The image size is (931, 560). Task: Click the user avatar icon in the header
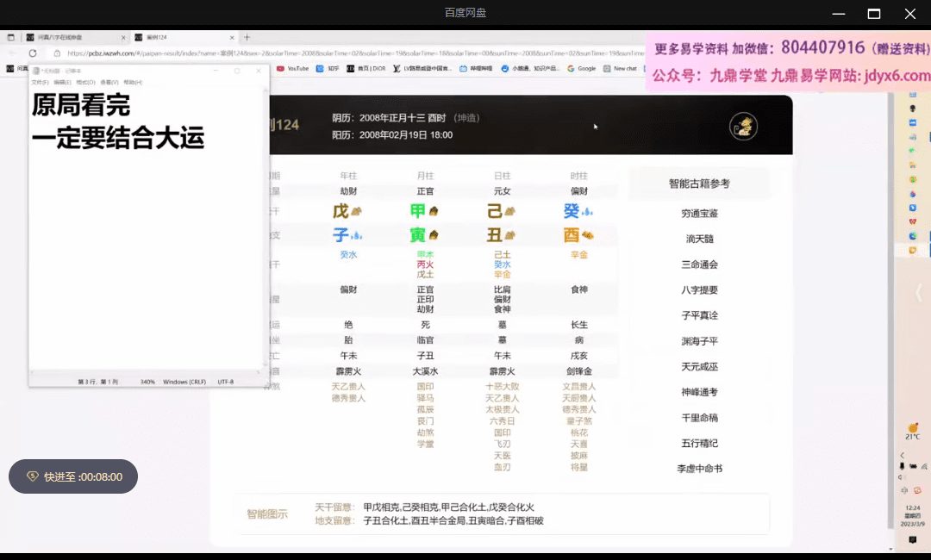743,127
